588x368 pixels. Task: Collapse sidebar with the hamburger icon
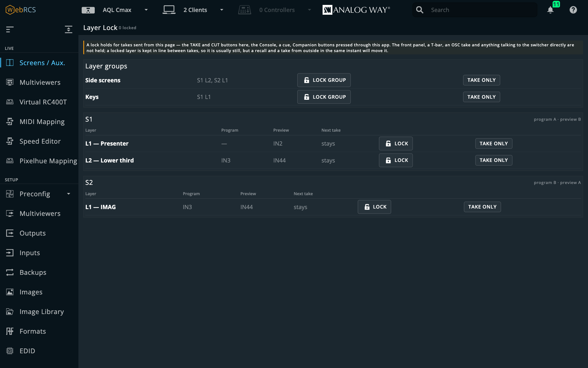[x=10, y=29]
